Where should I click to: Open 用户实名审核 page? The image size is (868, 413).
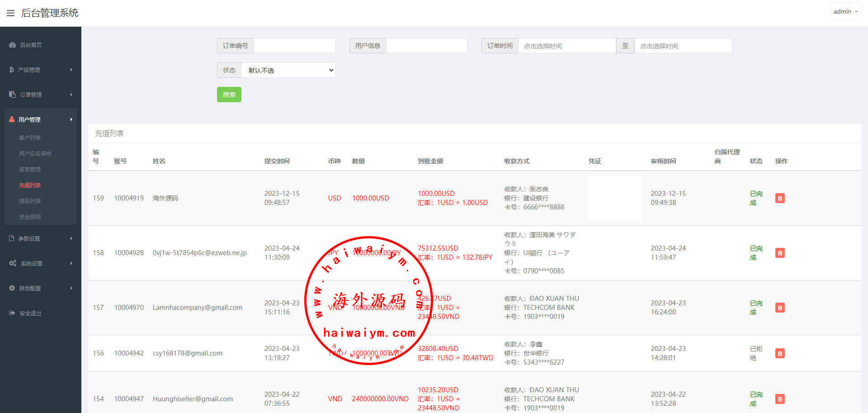click(35, 153)
